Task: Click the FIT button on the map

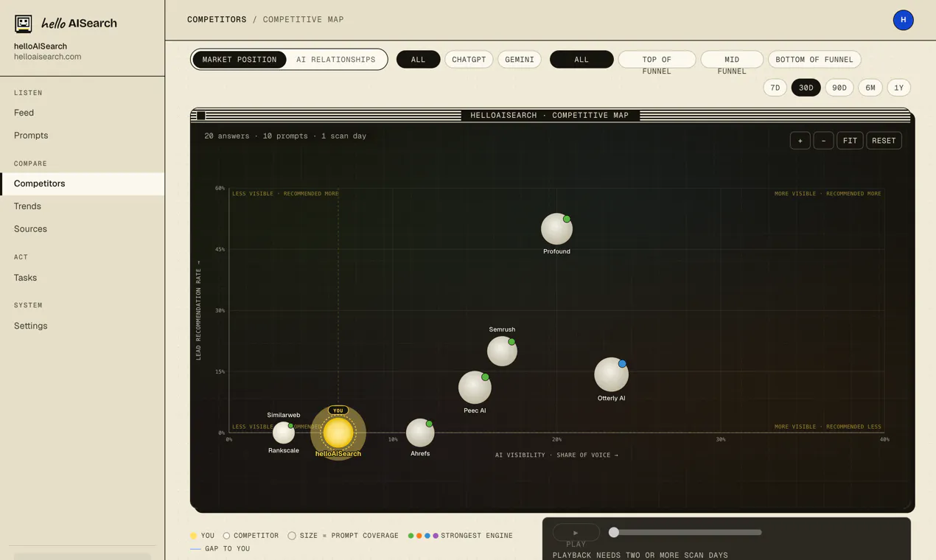Action: [850, 141]
